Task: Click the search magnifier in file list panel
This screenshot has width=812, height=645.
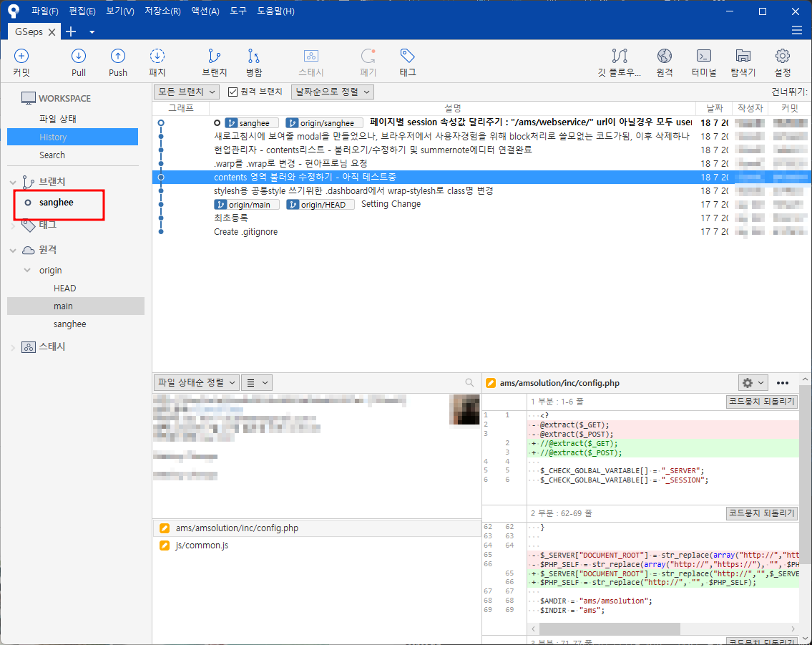Action: [x=469, y=382]
